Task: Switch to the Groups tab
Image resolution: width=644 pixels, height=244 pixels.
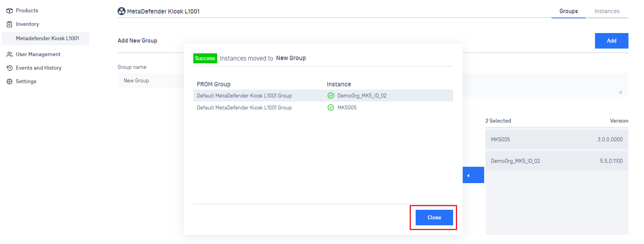Action: coord(569,11)
